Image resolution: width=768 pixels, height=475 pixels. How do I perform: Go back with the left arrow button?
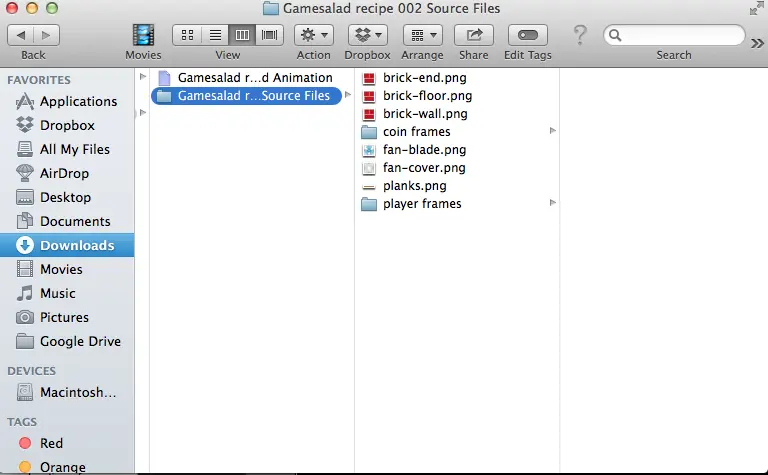coord(21,35)
